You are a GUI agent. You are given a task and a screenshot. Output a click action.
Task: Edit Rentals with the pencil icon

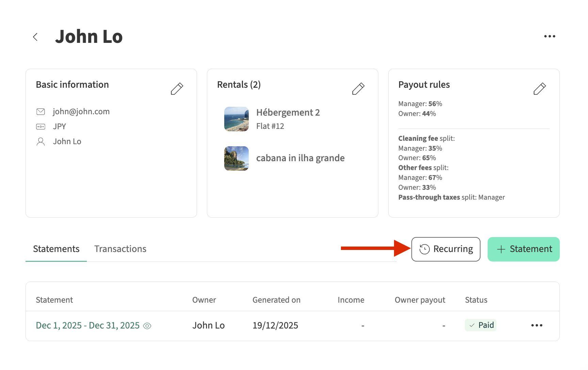[358, 89]
